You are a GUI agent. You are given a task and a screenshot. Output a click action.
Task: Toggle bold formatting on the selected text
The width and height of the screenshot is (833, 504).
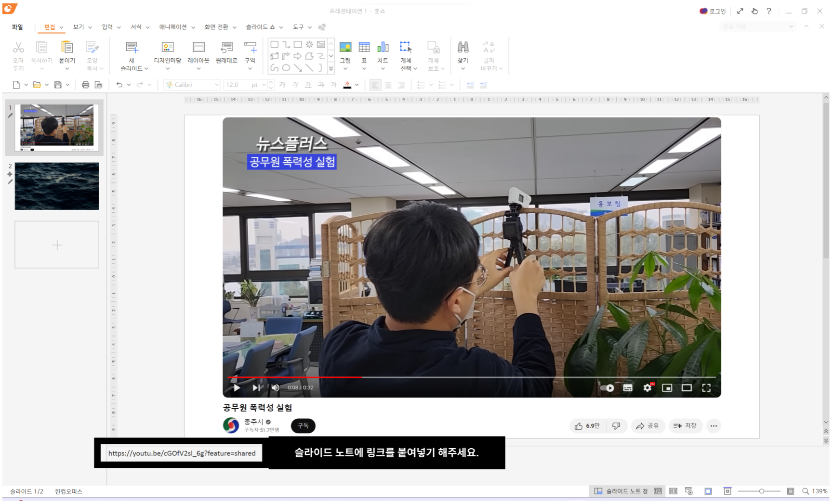282,85
